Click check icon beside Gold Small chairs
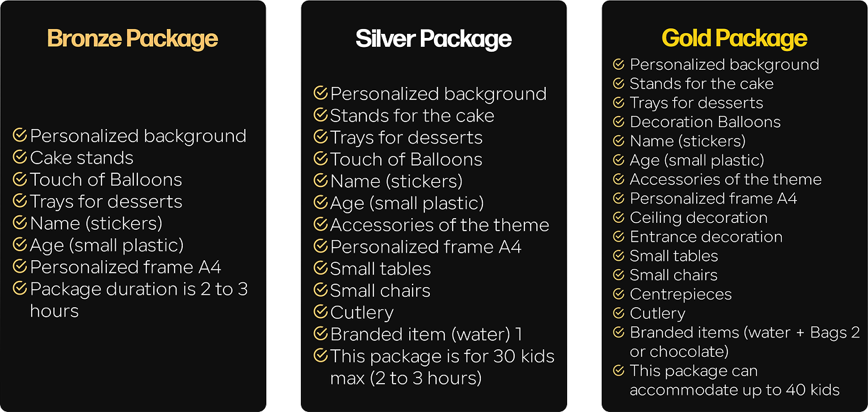The image size is (868, 412). (x=619, y=275)
